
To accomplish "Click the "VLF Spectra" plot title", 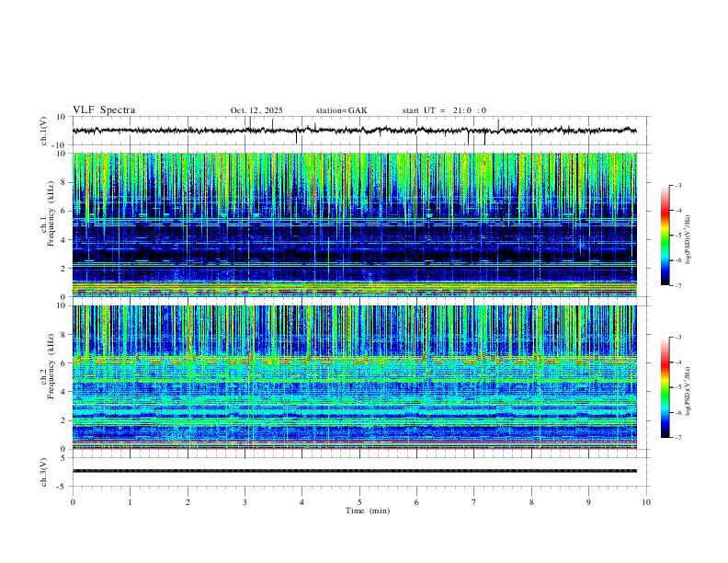I will click(104, 109).
